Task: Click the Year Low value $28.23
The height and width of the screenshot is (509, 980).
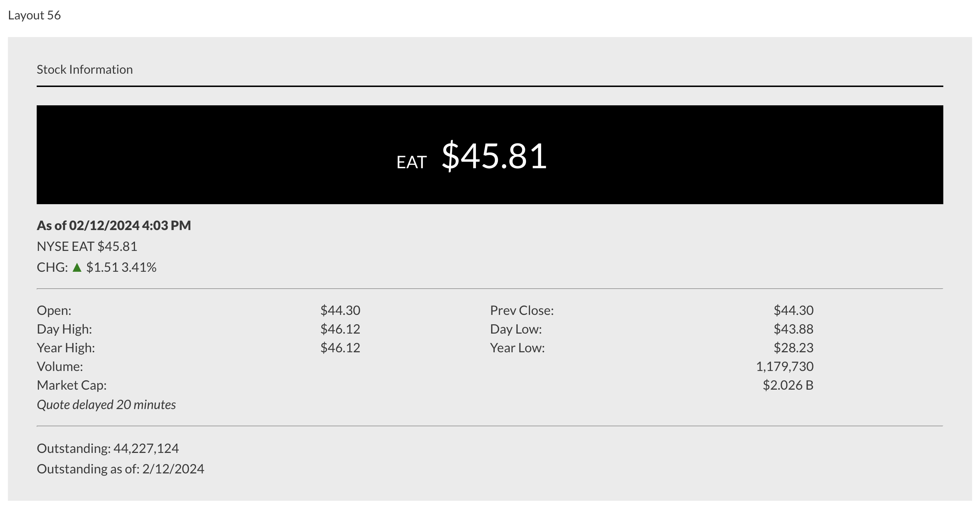Action: coord(793,348)
